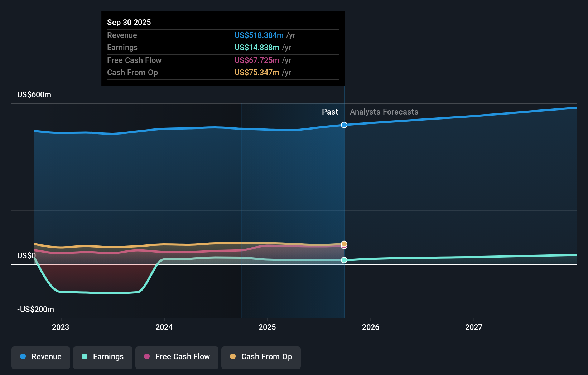
Task: Click the teal Earnings legend dot
Action: coord(84,357)
